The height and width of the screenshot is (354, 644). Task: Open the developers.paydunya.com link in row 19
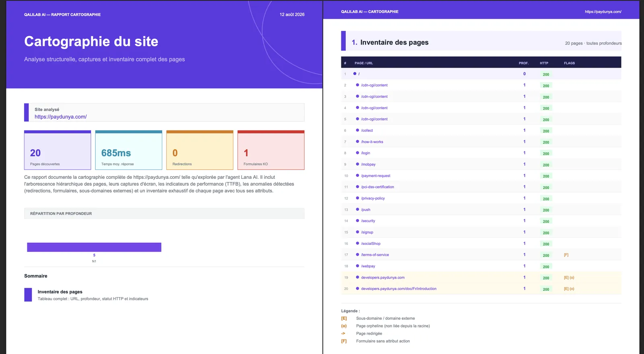click(x=383, y=277)
